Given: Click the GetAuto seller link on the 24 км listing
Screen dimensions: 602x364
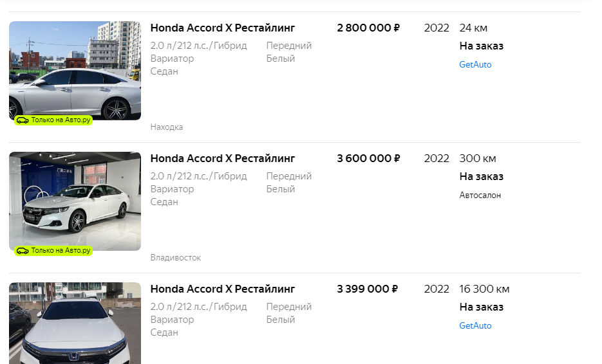Looking at the screenshot, I should (475, 65).
